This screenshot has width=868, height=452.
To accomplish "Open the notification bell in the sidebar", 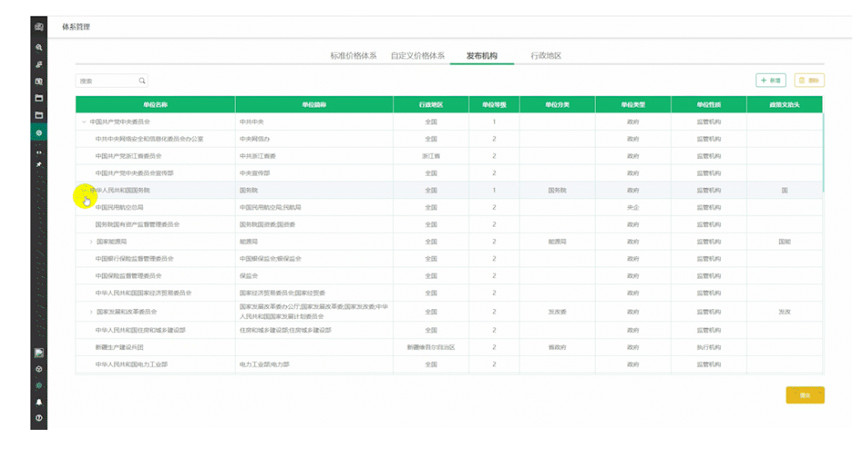I will tap(39, 402).
